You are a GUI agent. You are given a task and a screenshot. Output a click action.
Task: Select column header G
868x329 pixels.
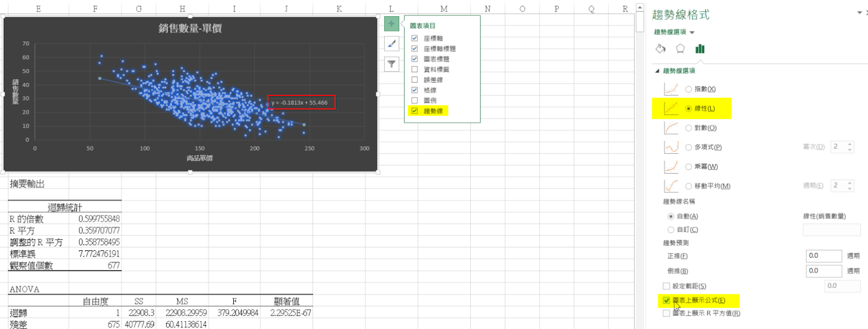(139, 9)
